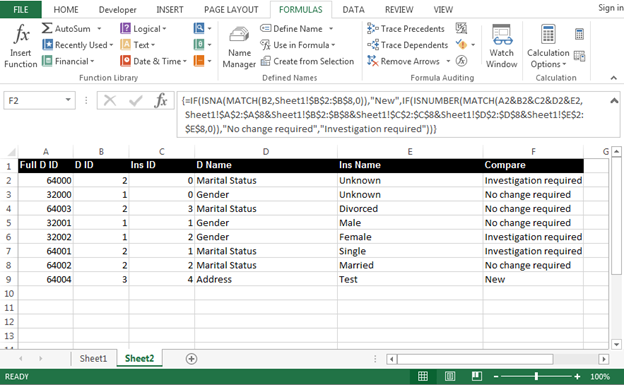Toggle Show Formulas icon
This screenshot has height=385, width=624.
(x=461, y=28)
